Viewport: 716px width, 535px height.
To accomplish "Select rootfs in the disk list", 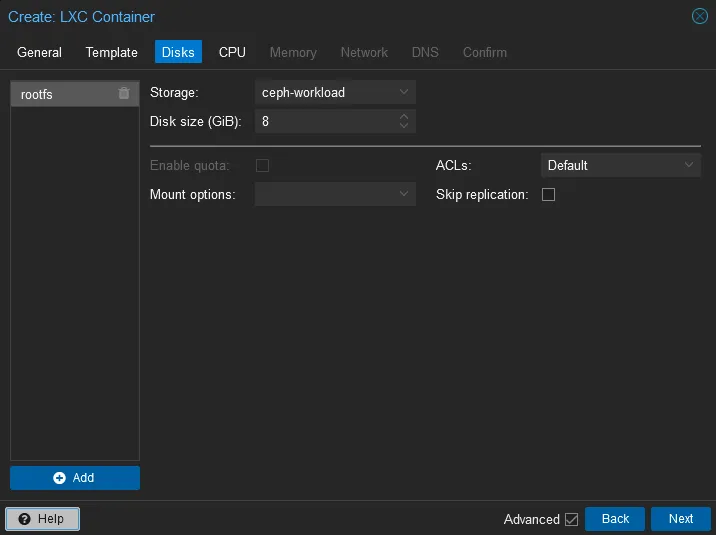I will coord(60,95).
